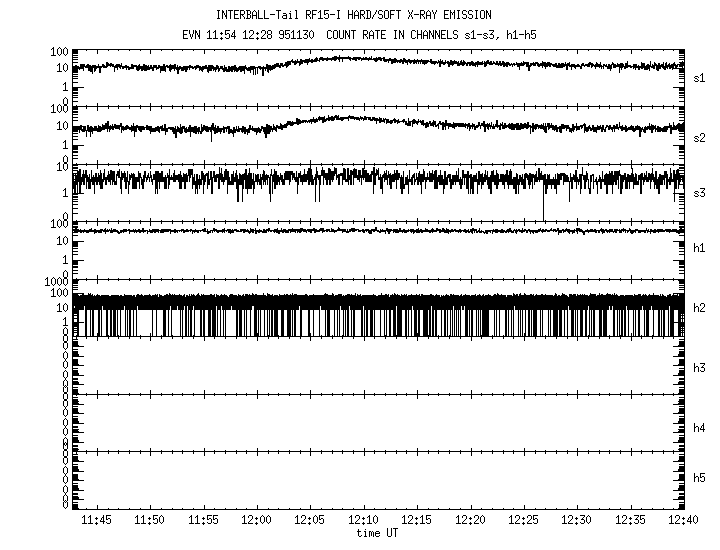Click the 'time UT' axis title
Screen dimensions: 720x550
(378, 533)
